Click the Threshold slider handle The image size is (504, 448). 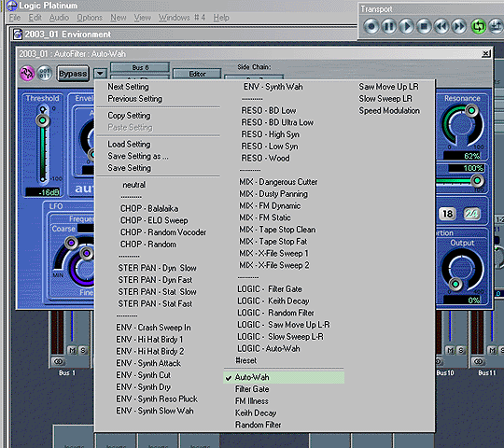point(42,120)
